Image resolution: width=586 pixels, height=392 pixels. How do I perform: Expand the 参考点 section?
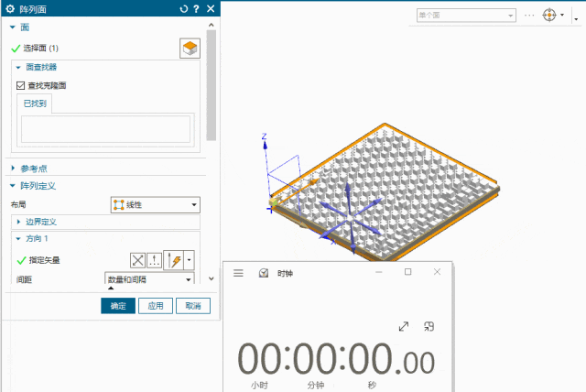tap(13, 169)
